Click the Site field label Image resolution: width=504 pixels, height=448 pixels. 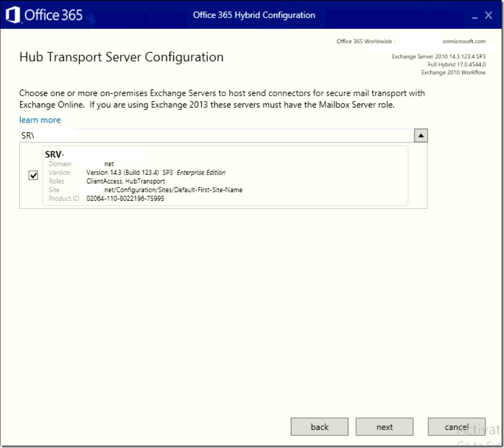54,190
